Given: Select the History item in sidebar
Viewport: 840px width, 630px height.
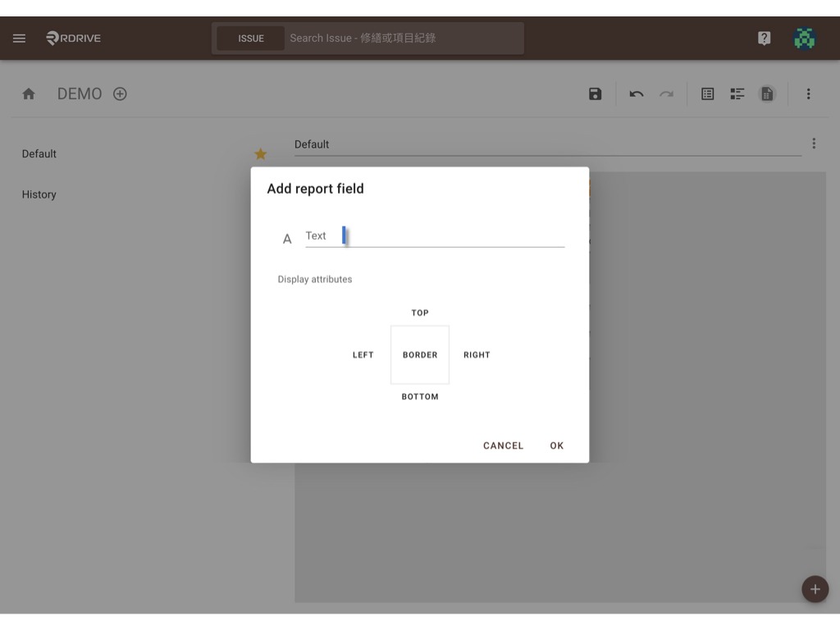Looking at the screenshot, I should click(x=39, y=194).
